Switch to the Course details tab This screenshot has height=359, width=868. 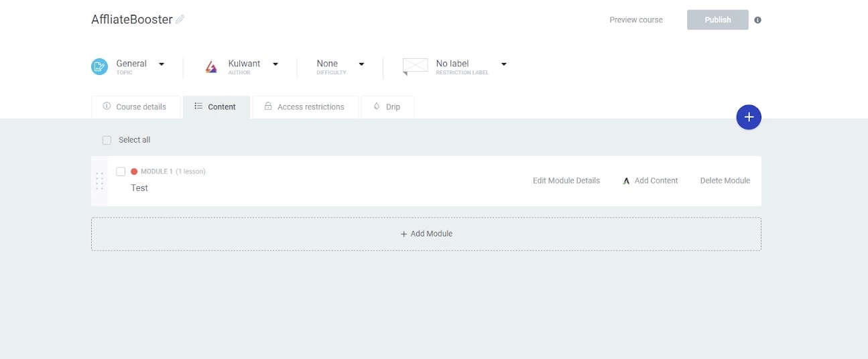tap(135, 107)
